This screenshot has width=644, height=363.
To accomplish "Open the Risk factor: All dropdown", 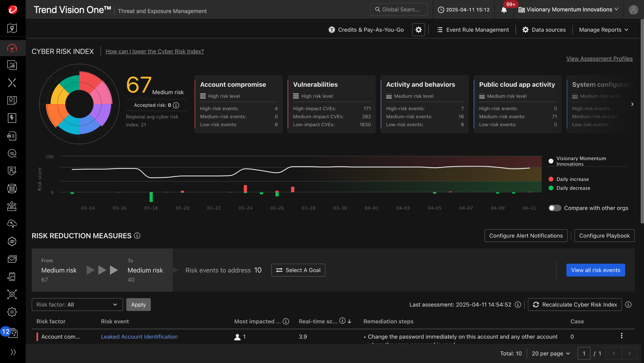I will [x=77, y=304].
